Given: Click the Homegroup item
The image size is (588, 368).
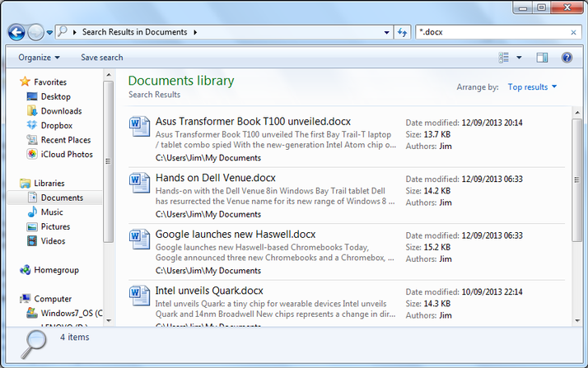Looking at the screenshot, I should [56, 269].
